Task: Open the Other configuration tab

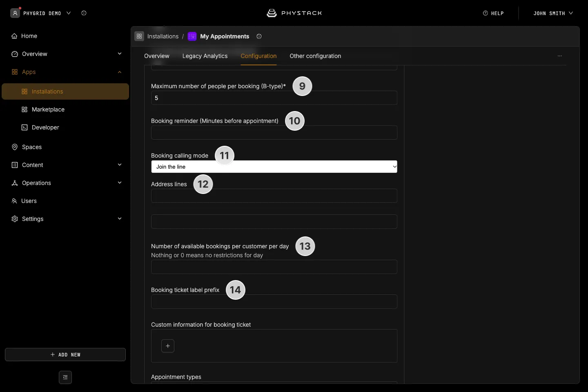Action: 315,56
